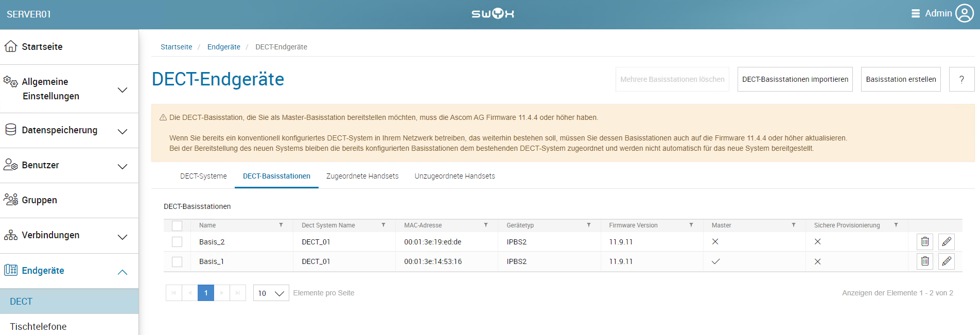Delete the Basis_2 base station via trash icon
980x335 pixels.
(x=924, y=242)
